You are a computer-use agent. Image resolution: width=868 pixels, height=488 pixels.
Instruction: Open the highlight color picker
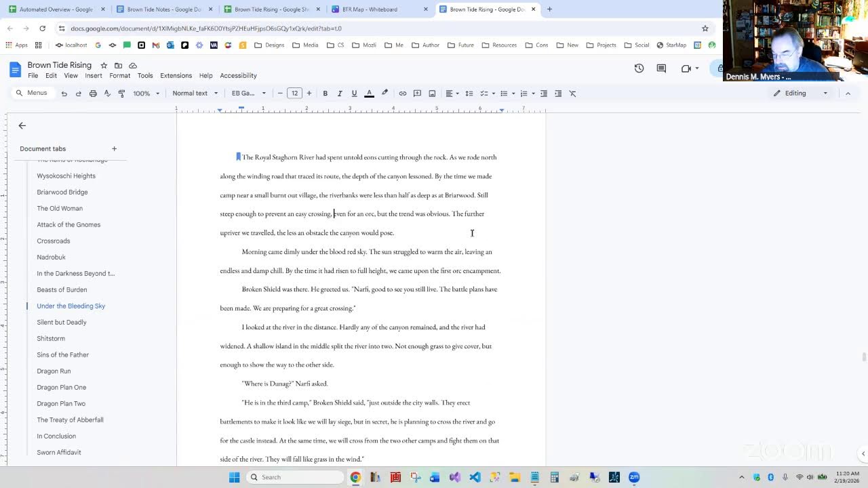click(x=384, y=94)
